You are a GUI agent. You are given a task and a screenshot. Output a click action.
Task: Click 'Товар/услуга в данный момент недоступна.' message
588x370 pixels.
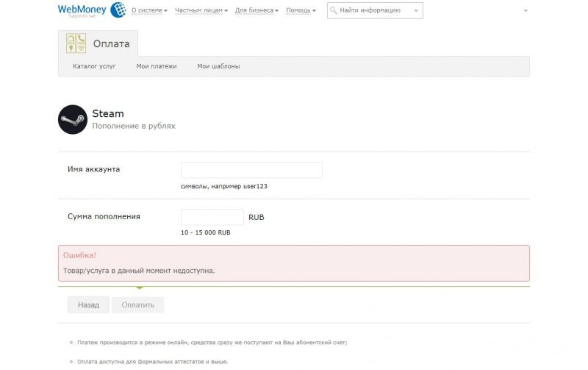(139, 271)
